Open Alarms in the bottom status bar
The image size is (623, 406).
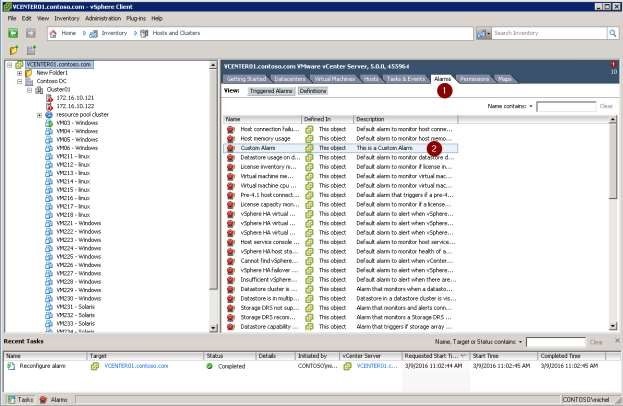point(54,399)
